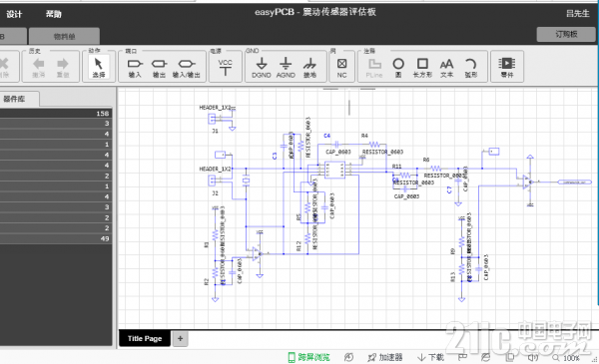Insert an AGND ground symbol

coord(286,68)
